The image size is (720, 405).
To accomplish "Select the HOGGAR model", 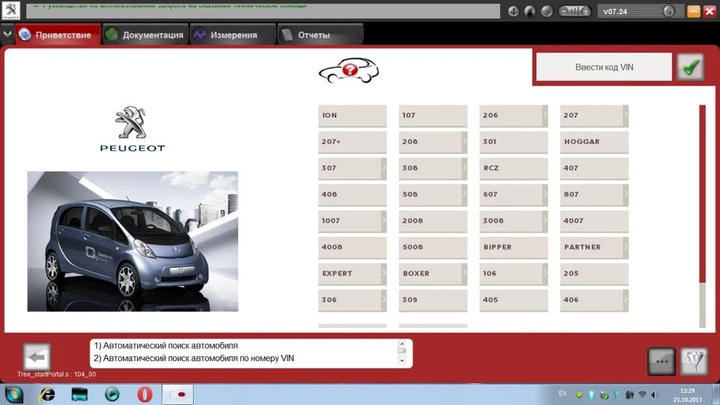I will 594,142.
